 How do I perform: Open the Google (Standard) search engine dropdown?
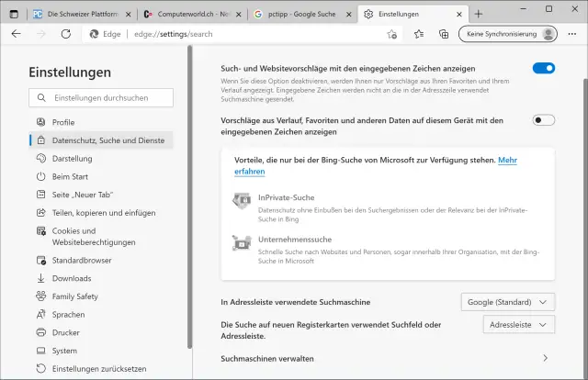508,301
